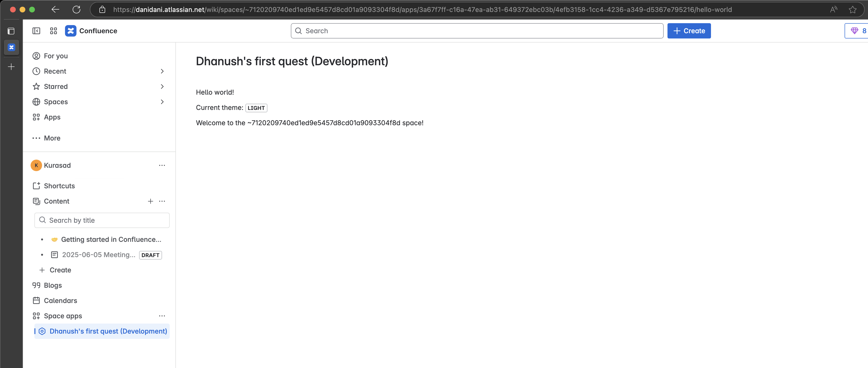Click plus icon next to Content
The image size is (868, 368).
[x=150, y=201]
